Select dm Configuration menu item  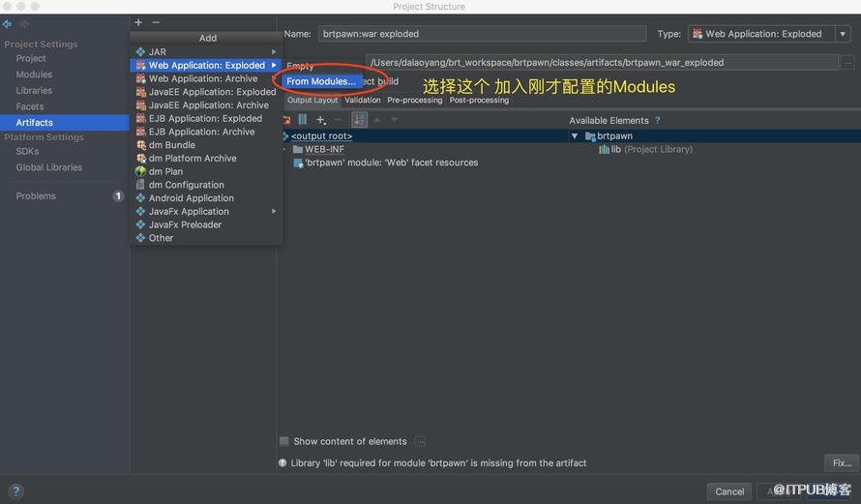[x=206, y=185]
